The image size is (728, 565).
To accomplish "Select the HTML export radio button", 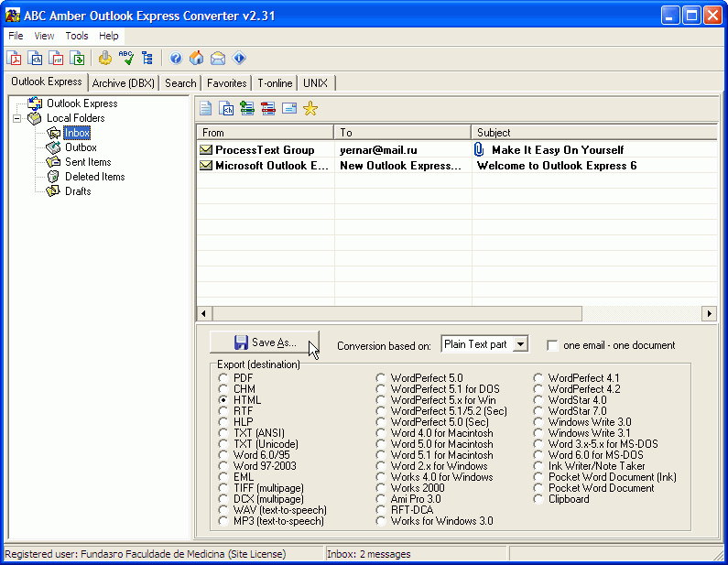I will pos(223,400).
